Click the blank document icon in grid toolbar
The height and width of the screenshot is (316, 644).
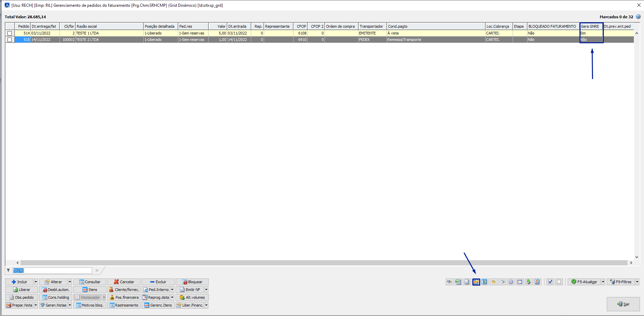point(467,282)
